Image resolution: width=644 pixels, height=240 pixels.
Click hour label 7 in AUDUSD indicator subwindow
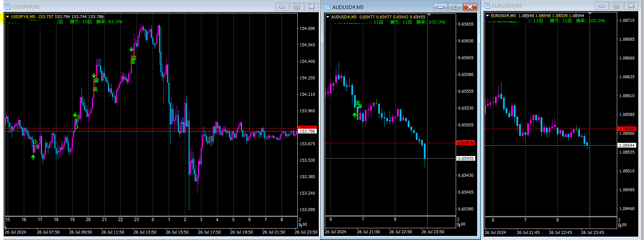(x=363, y=219)
